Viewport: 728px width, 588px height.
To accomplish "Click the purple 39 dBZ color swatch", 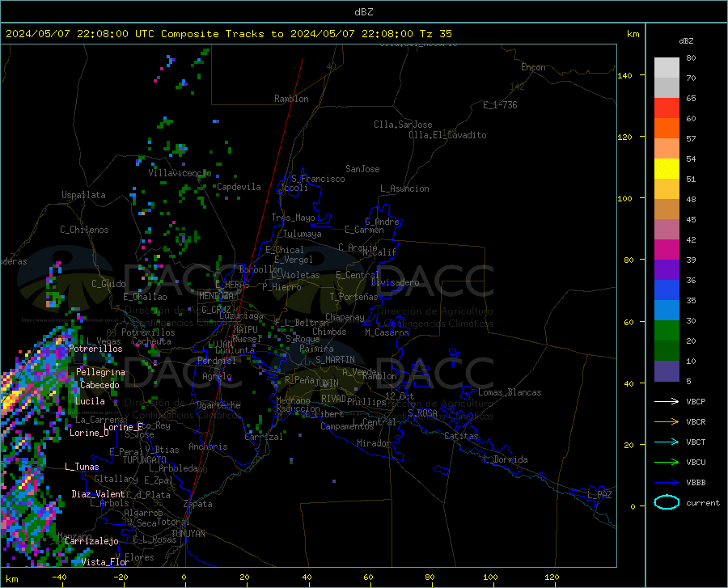I will [667, 270].
